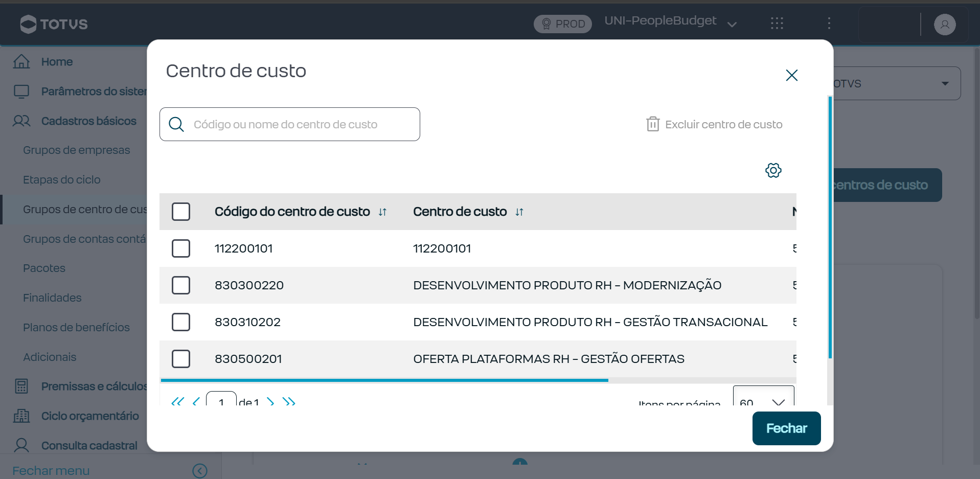Sort by Código do centro de custo arrows
The width and height of the screenshot is (980, 479).
pos(382,212)
